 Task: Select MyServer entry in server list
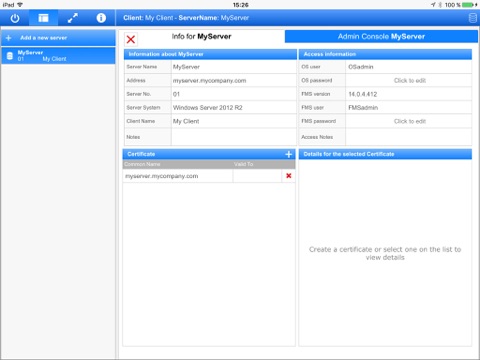(x=58, y=56)
